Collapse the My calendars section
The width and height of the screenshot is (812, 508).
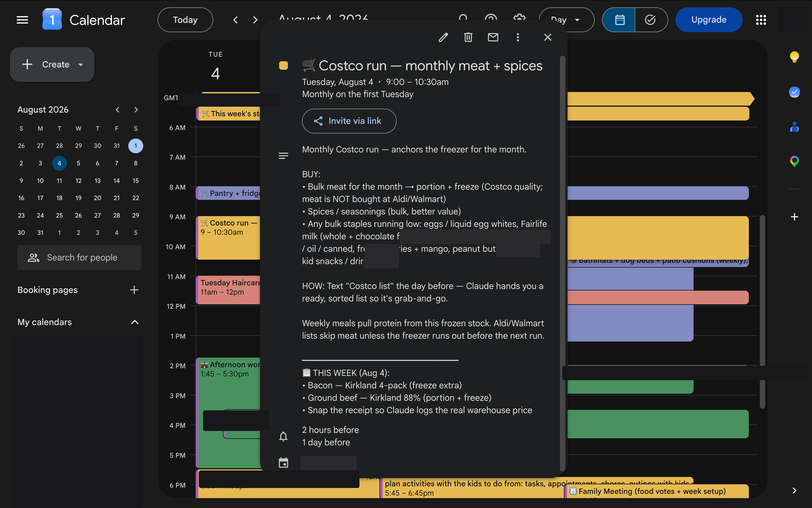tap(134, 322)
